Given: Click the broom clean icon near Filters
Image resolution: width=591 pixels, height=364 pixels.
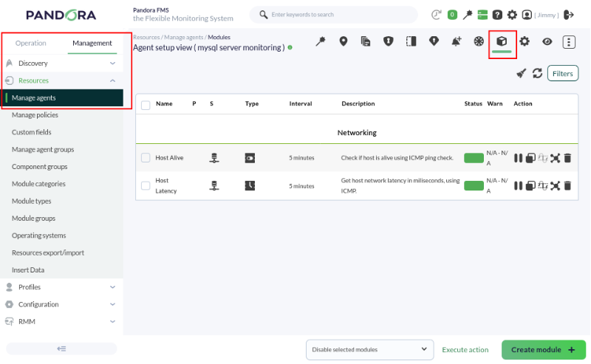Looking at the screenshot, I should coord(522,73).
